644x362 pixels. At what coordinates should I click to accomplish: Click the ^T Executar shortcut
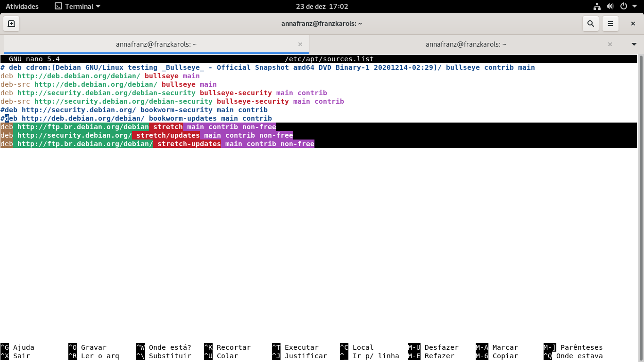click(295, 347)
